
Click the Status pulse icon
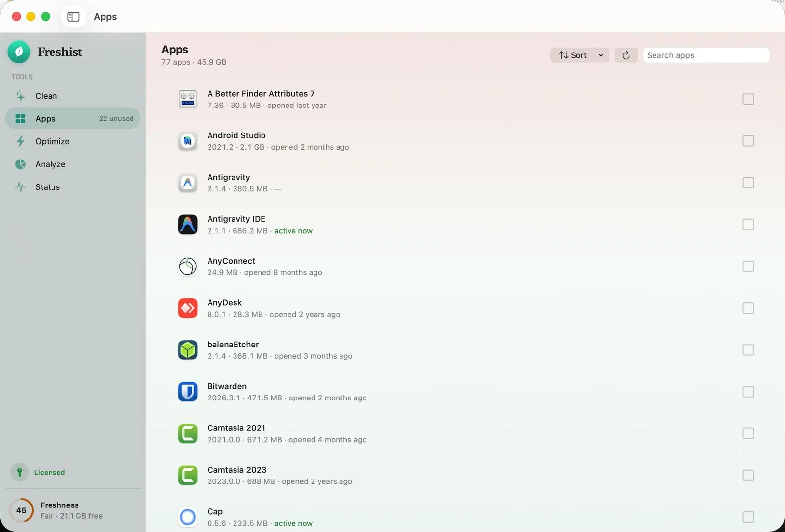point(20,187)
